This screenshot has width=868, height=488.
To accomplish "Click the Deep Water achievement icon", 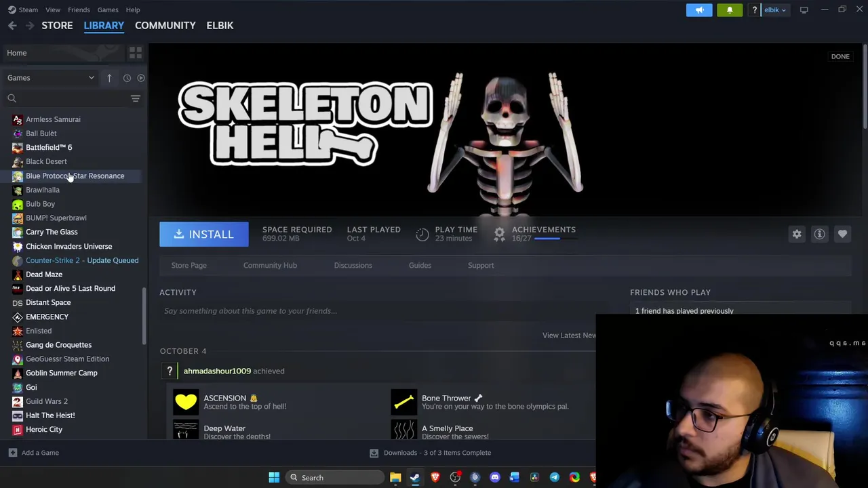I will [186, 430].
